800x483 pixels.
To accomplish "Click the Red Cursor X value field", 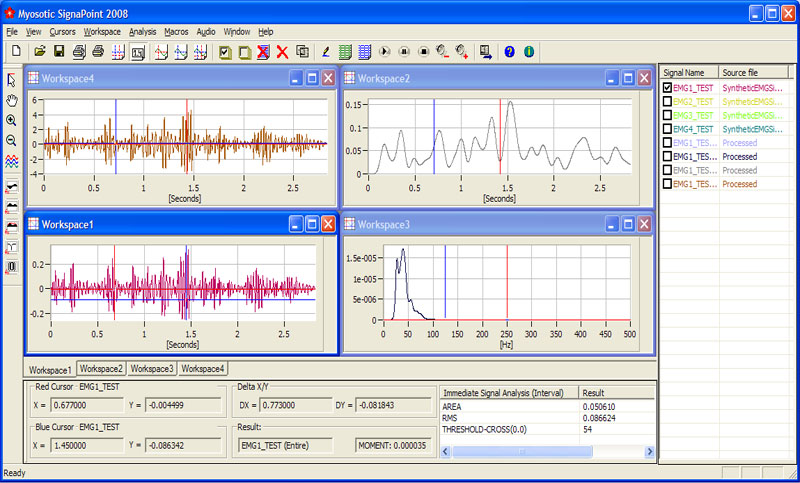I will pyautogui.click(x=87, y=405).
